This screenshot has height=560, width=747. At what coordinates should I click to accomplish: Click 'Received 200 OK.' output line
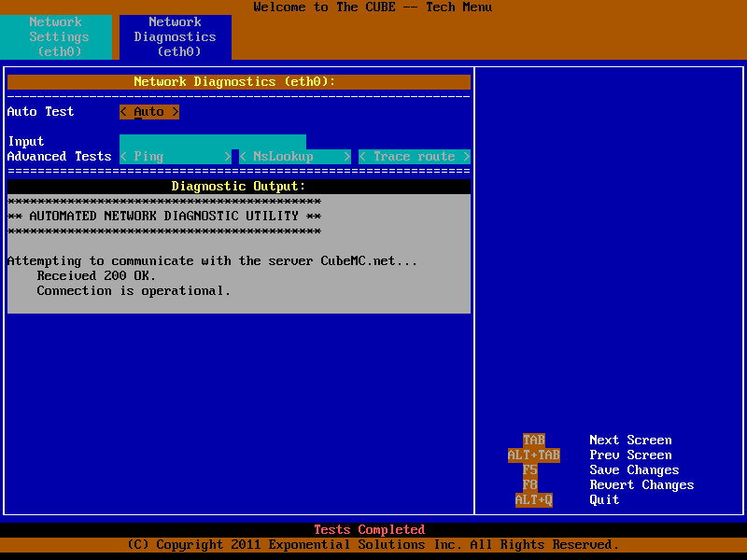pyautogui.click(x=96, y=275)
